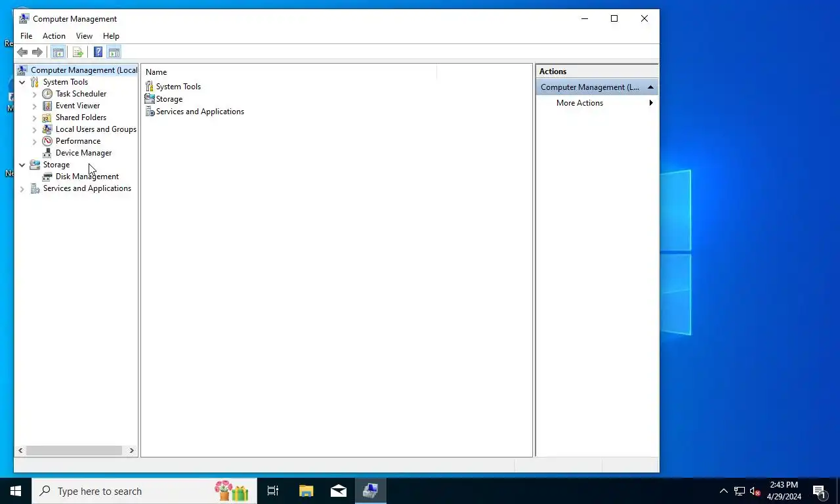Open the View menu
The height and width of the screenshot is (504, 840).
(84, 36)
